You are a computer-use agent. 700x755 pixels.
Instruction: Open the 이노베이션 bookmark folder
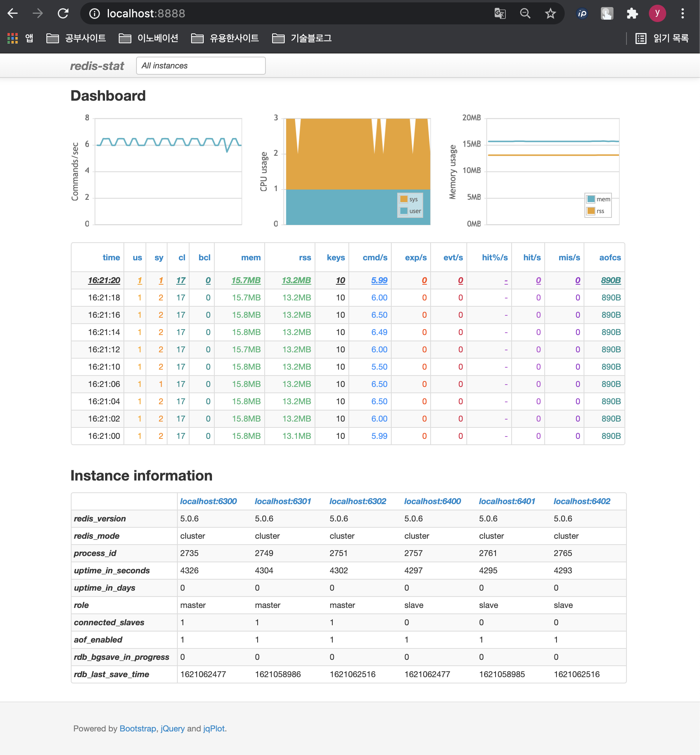coord(148,38)
